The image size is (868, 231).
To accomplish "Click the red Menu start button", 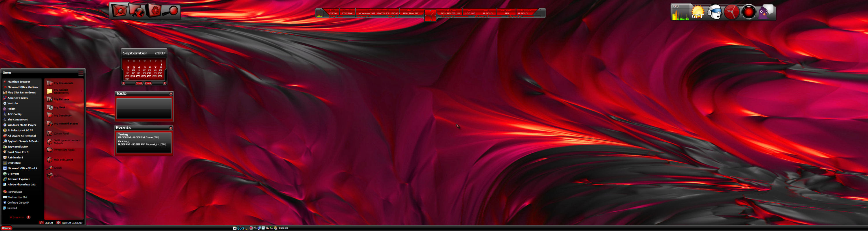I will tap(6, 228).
